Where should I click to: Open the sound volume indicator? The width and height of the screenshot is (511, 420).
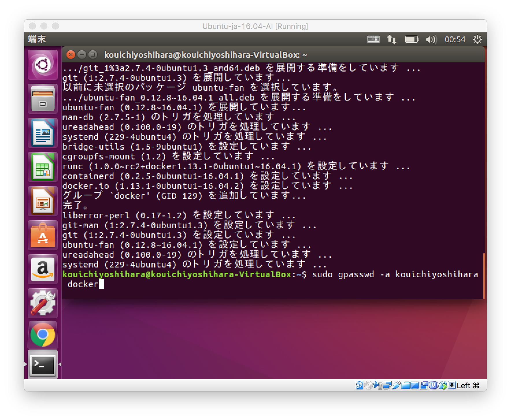point(431,39)
